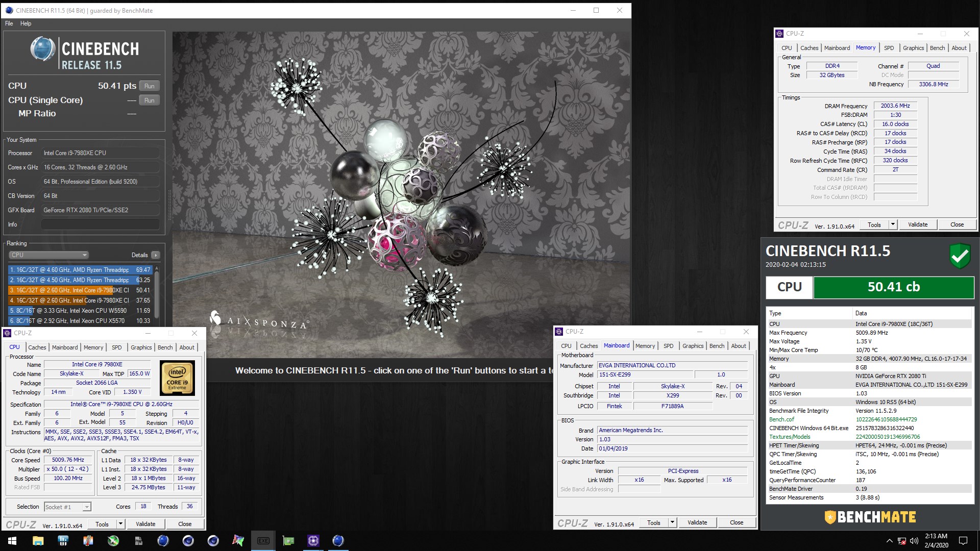Open the thermometer monitoring taskbar icon
The width and height of the screenshot is (980, 551).
[88, 541]
